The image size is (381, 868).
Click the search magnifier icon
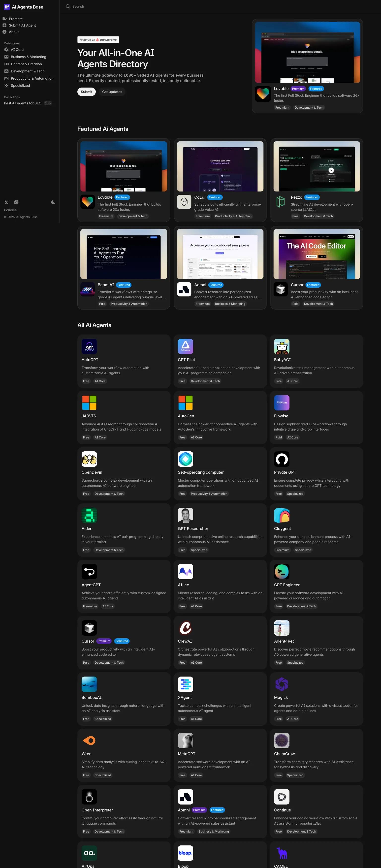pos(68,6)
